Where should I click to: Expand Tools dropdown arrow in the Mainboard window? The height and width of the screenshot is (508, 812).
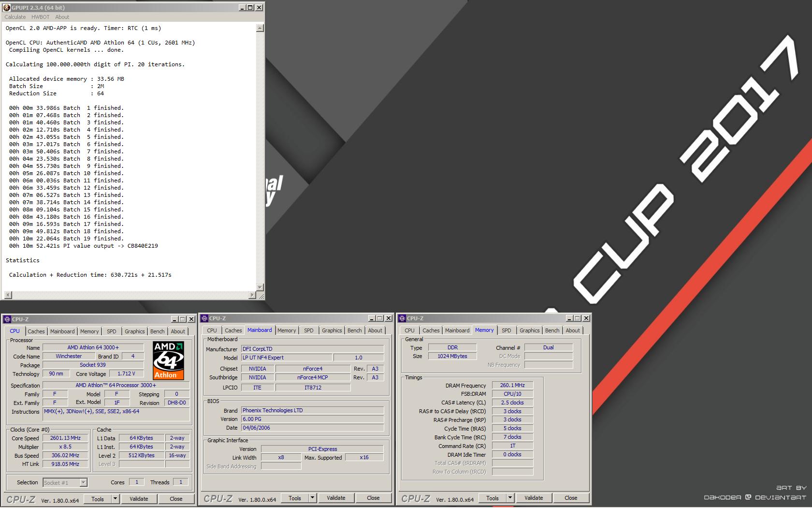click(312, 498)
